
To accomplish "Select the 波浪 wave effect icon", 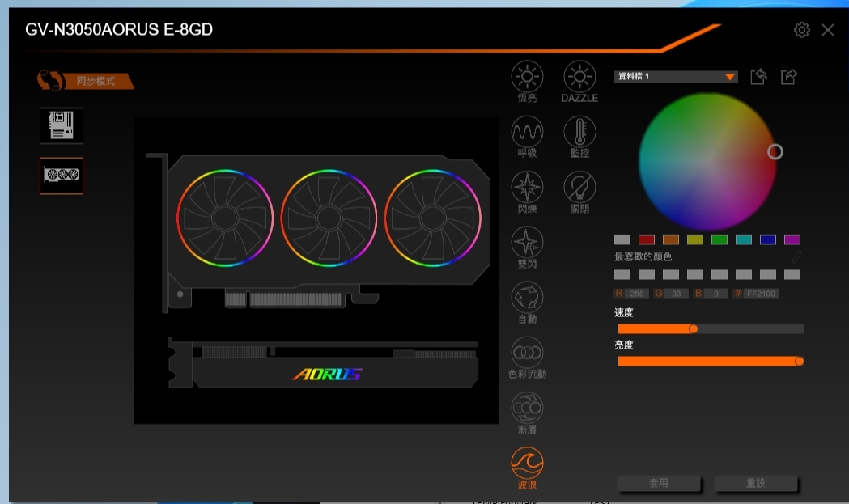I will (527, 463).
